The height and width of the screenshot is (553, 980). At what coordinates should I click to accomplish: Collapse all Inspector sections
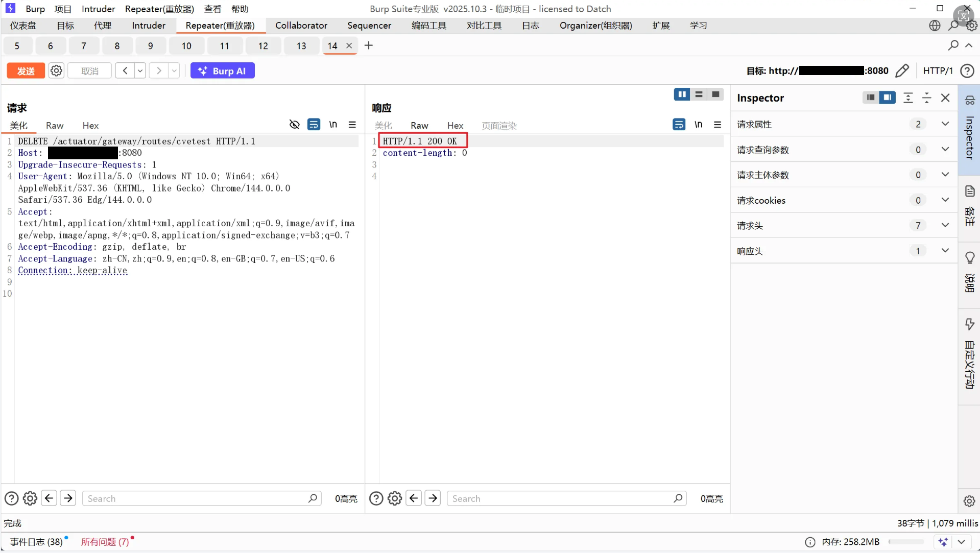pos(926,98)
